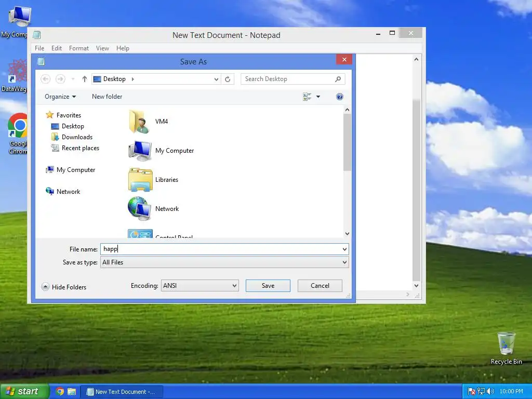Viewport: 532px width, 399px height.
Task: Open the Organize dropdown menu
Action: click(x=60, y=97)
